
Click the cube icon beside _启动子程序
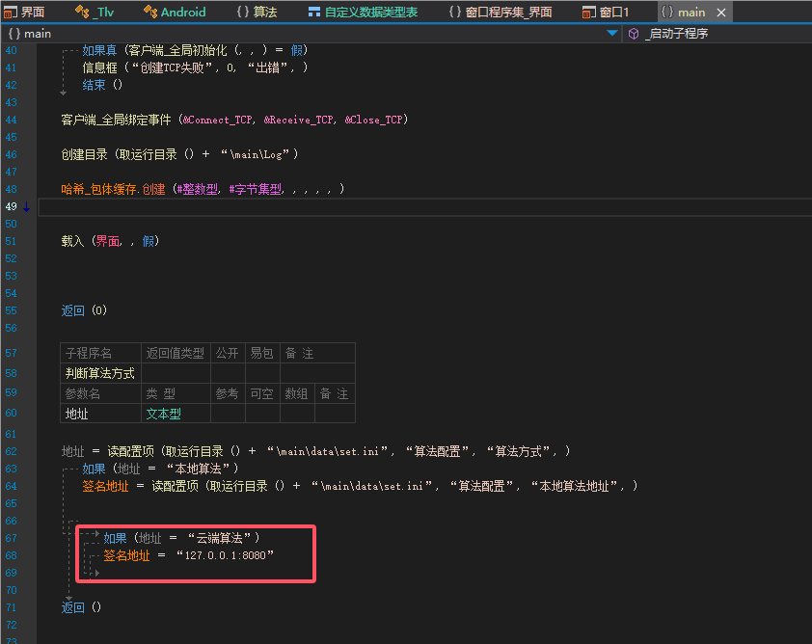click(x=632, y=33)
